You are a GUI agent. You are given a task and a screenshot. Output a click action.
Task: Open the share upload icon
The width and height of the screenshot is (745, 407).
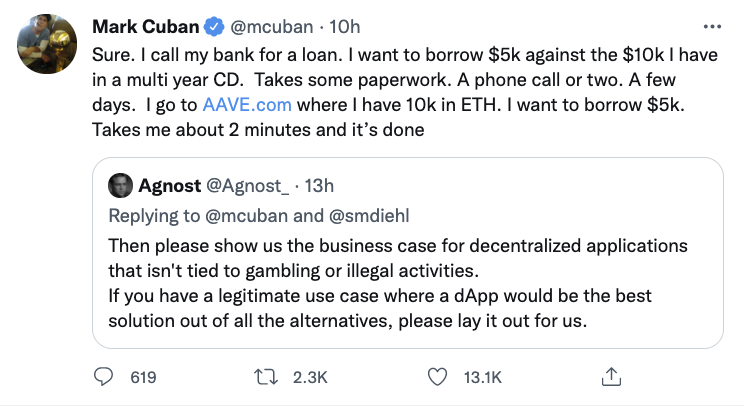pyautogui.click(x=611, y=377)
